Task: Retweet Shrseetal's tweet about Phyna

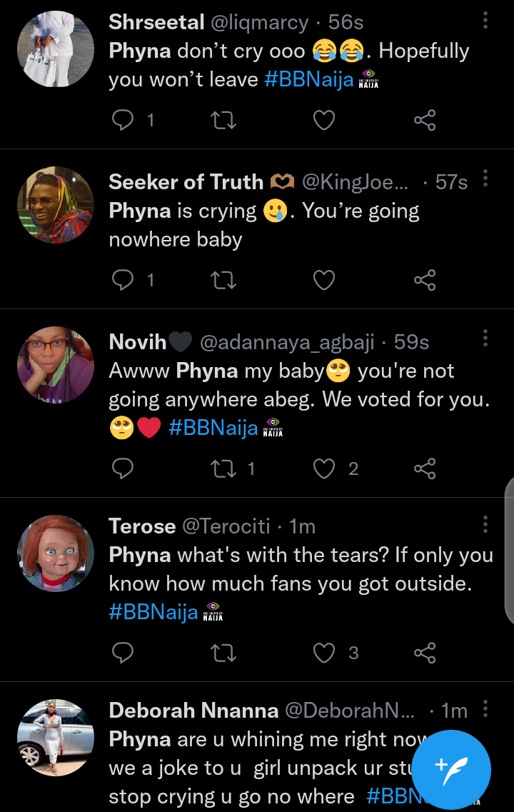Action: point(223,121)
